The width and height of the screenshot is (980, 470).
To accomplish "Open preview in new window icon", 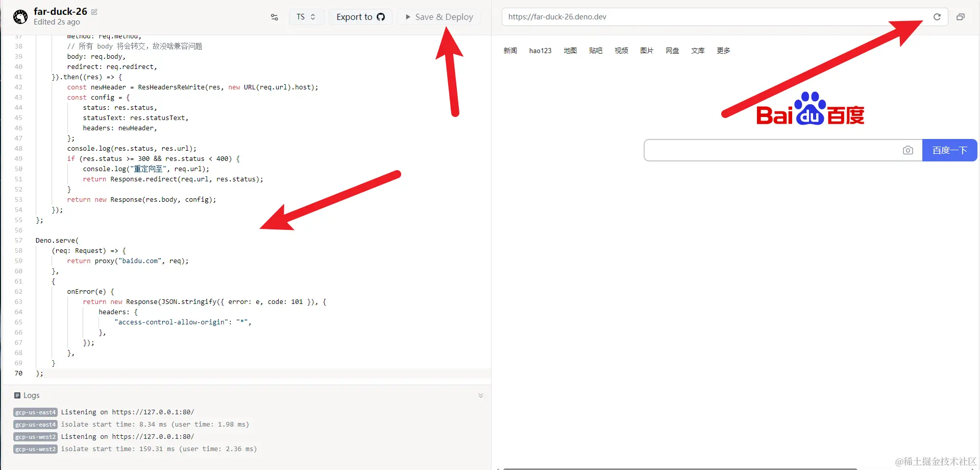I will pos(961,17).
